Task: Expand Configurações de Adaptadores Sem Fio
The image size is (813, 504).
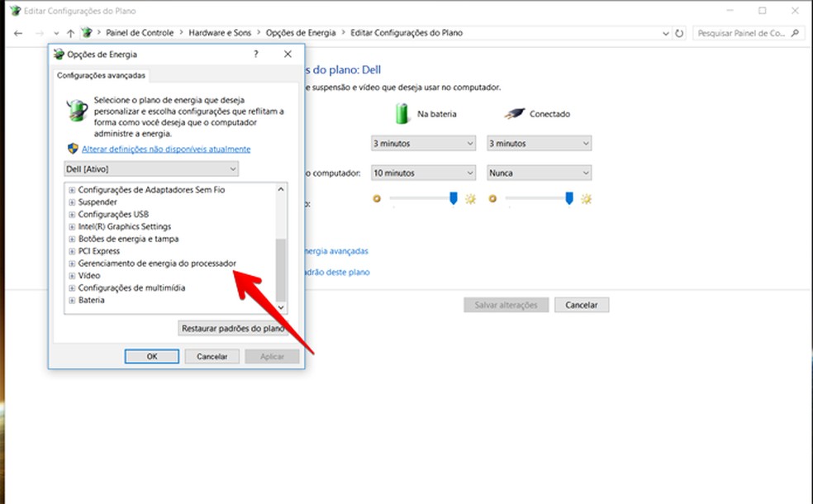Action: (72, 190)
